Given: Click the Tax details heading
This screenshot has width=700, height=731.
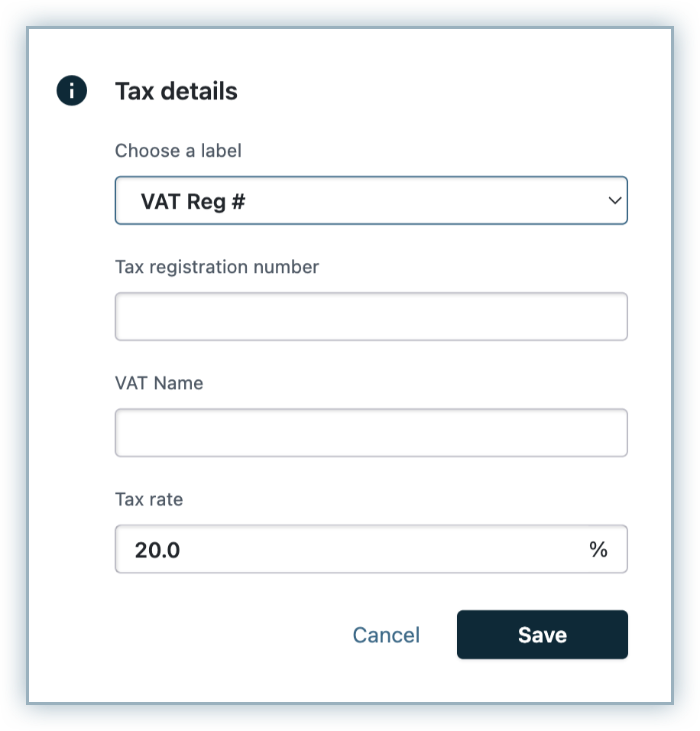Looking at the screenshot, I should point(176,92).
